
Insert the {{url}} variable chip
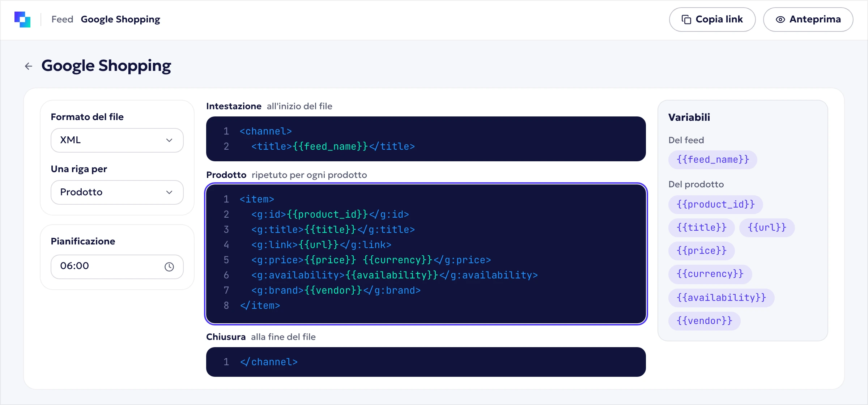tap(767, 228)
